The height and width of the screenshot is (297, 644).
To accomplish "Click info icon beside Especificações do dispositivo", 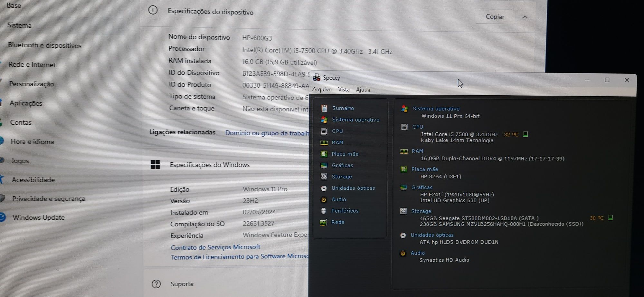I will [x=153, y=10].
